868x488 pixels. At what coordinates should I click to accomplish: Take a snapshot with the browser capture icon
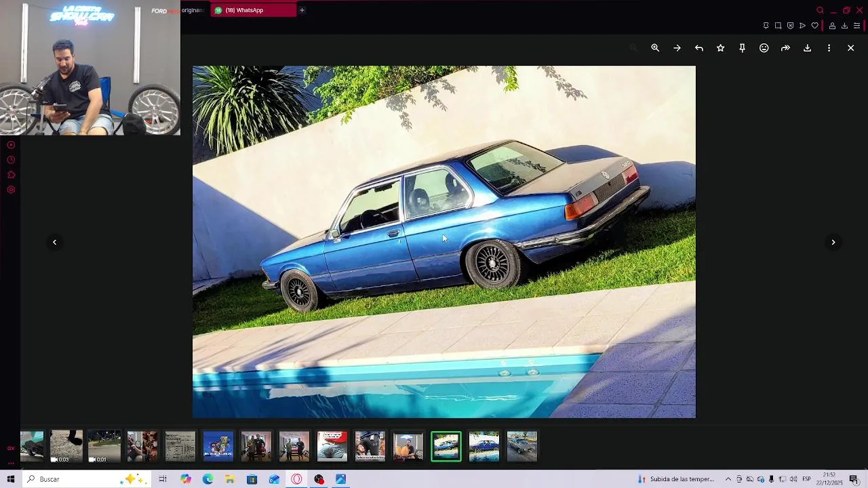778,26
